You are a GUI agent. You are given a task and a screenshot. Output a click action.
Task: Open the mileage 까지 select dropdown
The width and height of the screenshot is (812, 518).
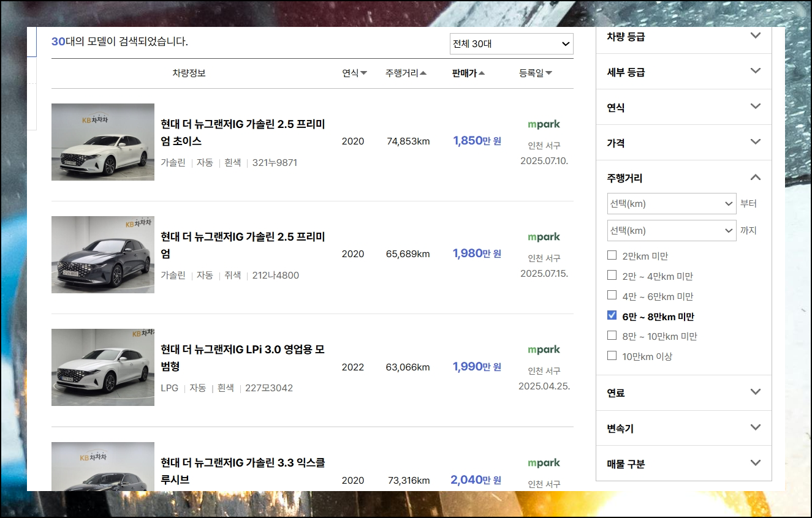tap(672, 231)
